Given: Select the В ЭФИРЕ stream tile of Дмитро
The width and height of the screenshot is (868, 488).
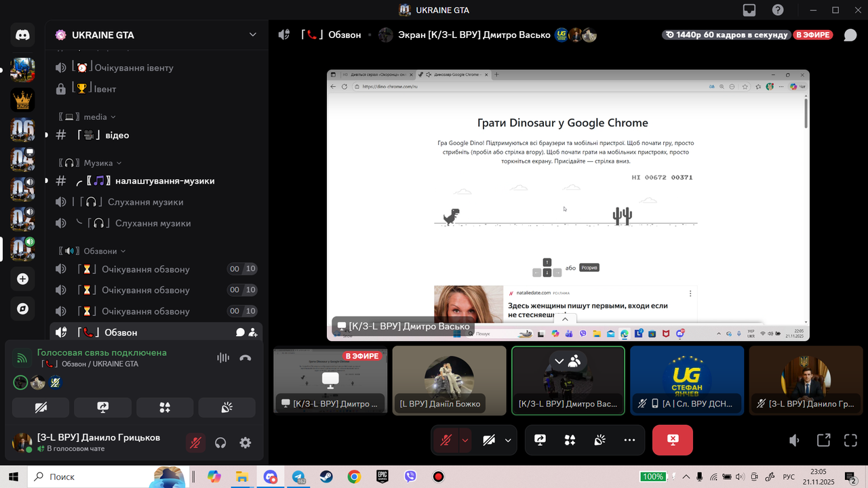Looking at the screenshot, I should [330, 380].
